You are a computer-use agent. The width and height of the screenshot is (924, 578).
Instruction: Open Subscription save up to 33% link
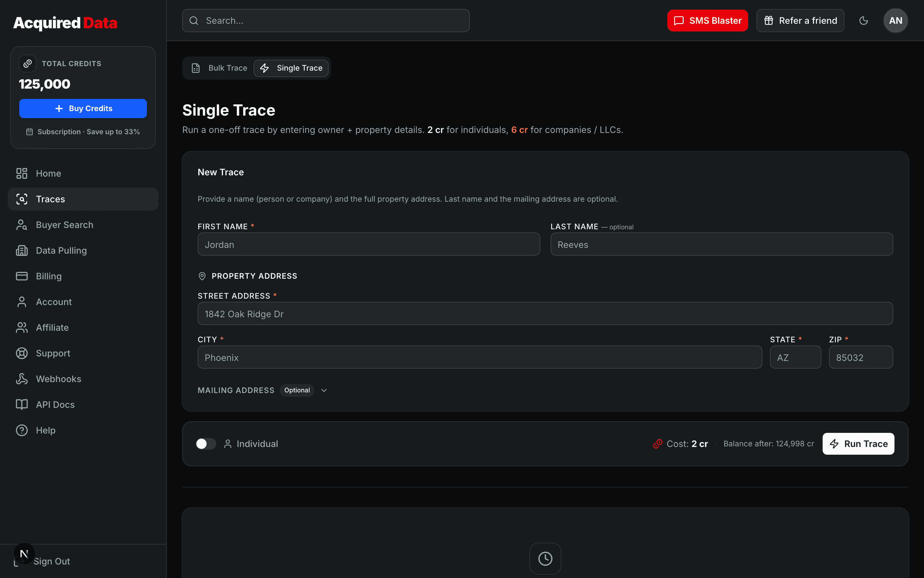[83, 132]
